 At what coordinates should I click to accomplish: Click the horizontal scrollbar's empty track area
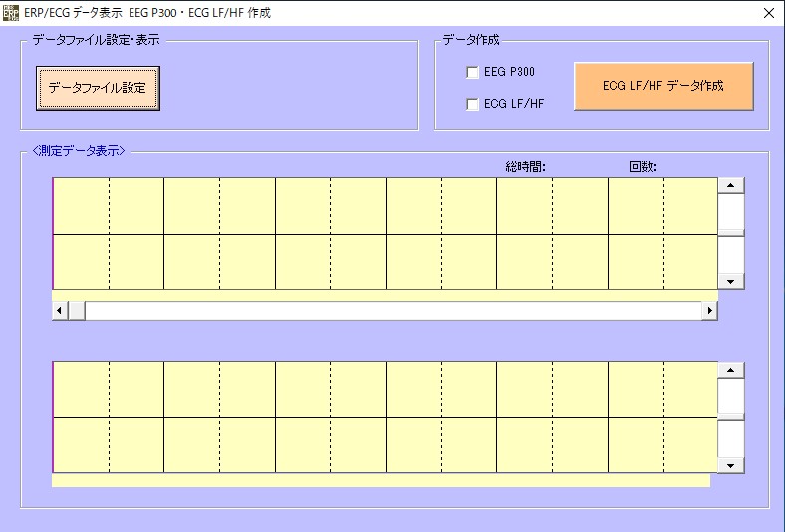(x=398, y=311)
